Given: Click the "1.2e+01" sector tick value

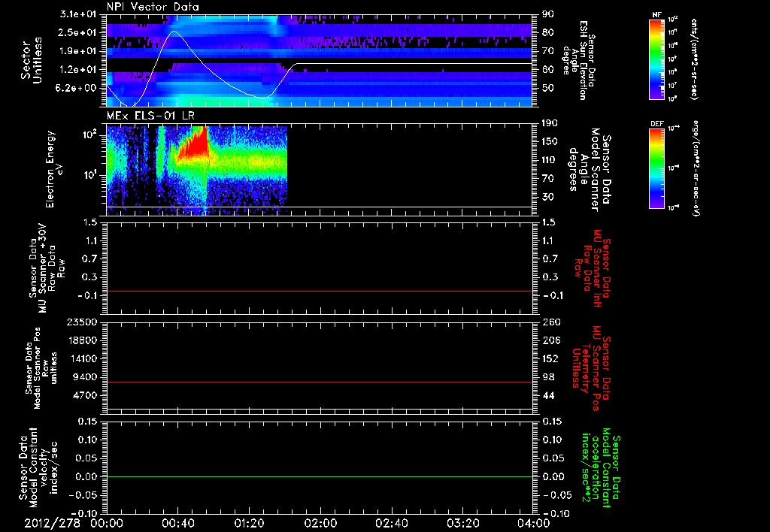Looking at the screenshot, I should [77, 70].
